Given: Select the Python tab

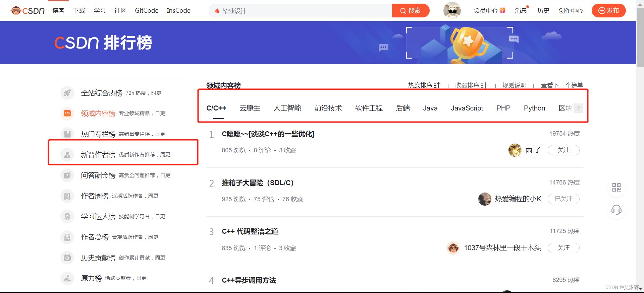Looking at the screenshot, I should pyautogui.click(x=535, y=108).
